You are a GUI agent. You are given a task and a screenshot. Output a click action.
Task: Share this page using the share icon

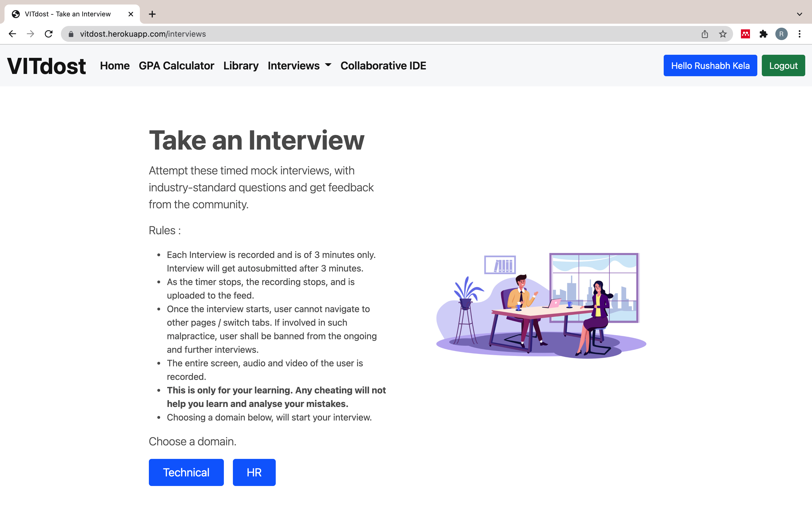(705, 34)
